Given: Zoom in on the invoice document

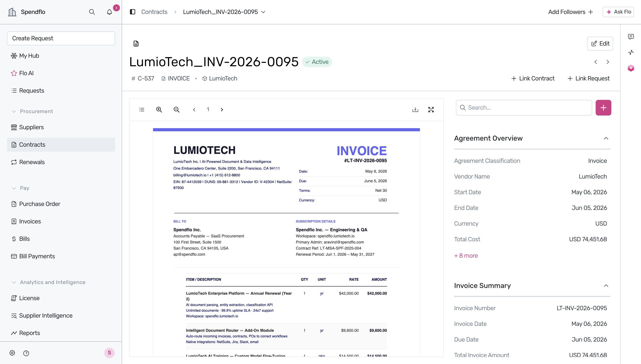Looking at the screenshot, I should click(x=159, y=109).
